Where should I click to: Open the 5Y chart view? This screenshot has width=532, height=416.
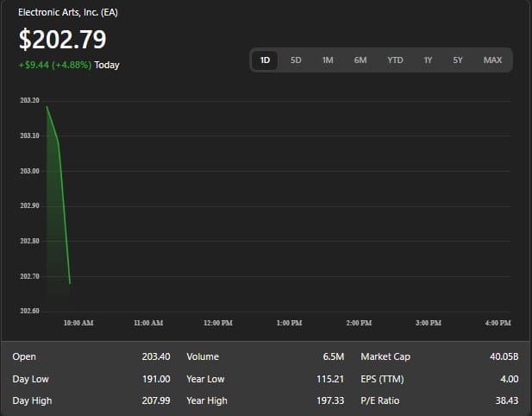(x=458, y=60)
